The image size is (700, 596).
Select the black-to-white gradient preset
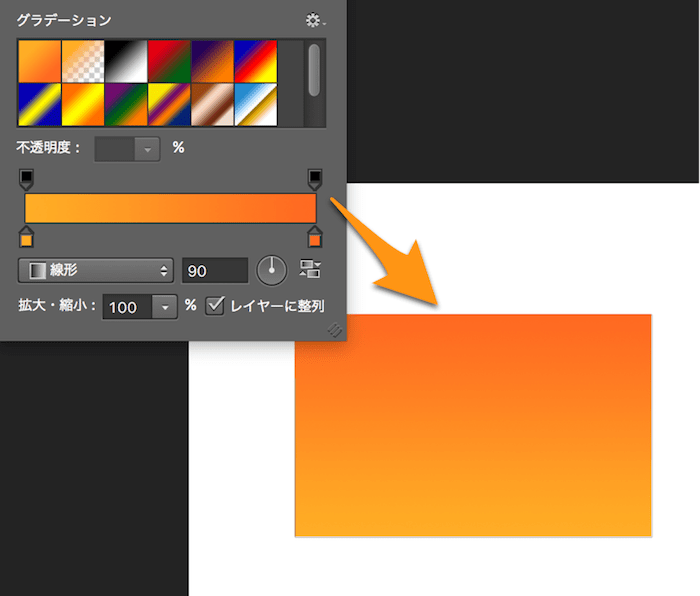[x=126, y=62]
